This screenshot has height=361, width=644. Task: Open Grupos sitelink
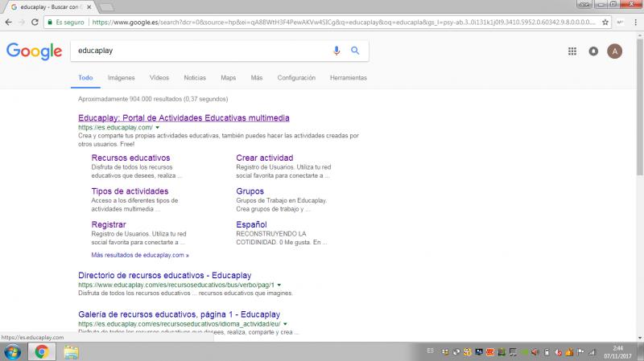[250, 191]
